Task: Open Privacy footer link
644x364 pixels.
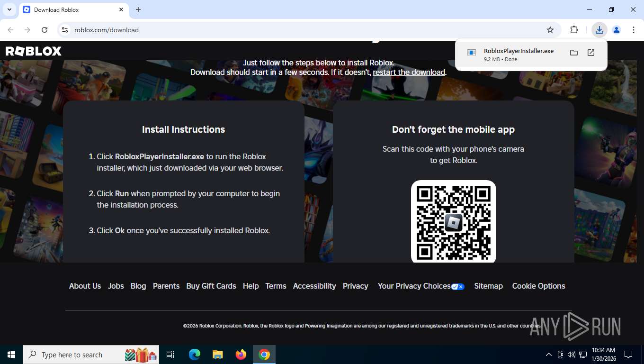Action: pyautogui.click(x=356, y=286)
